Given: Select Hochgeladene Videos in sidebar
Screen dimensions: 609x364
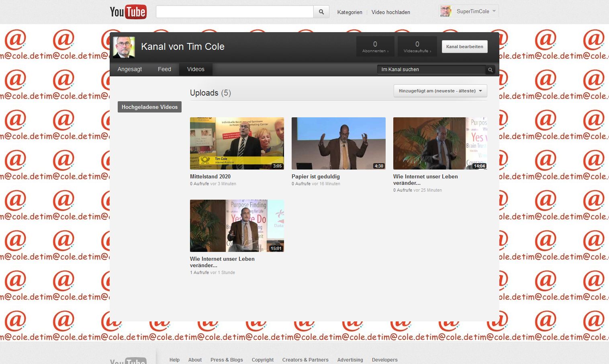Looking at the screenshot, I should click(149, 107).
